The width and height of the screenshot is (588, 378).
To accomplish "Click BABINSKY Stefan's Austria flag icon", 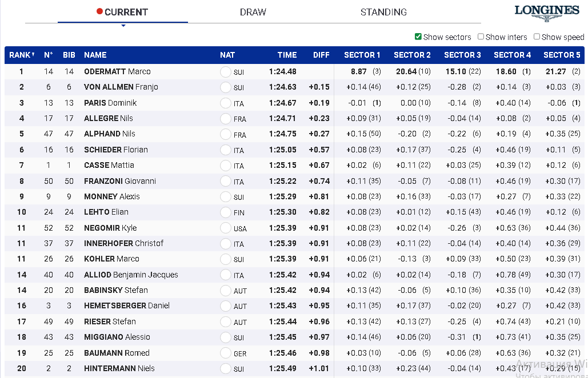I will tap(225, 290).
